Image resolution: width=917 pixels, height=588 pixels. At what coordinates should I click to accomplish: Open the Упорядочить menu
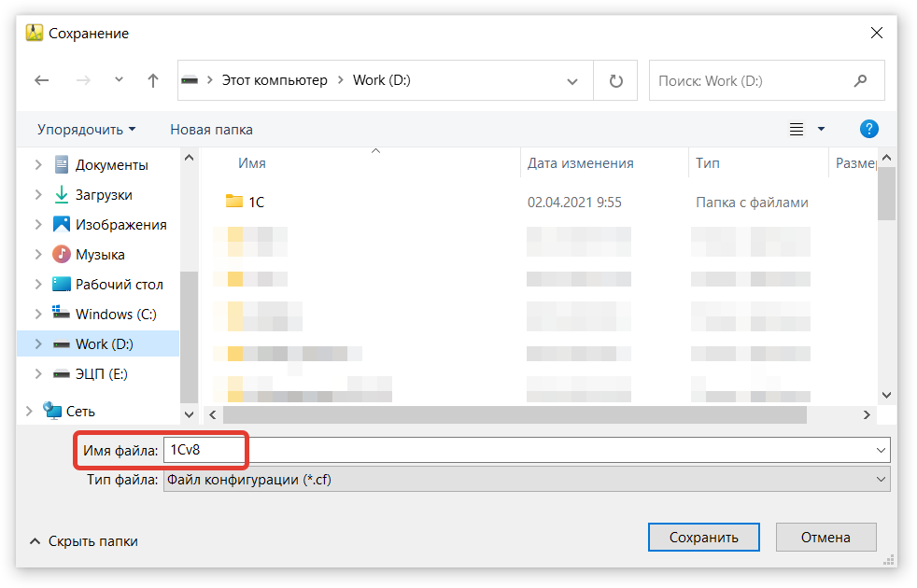[86, 130]
